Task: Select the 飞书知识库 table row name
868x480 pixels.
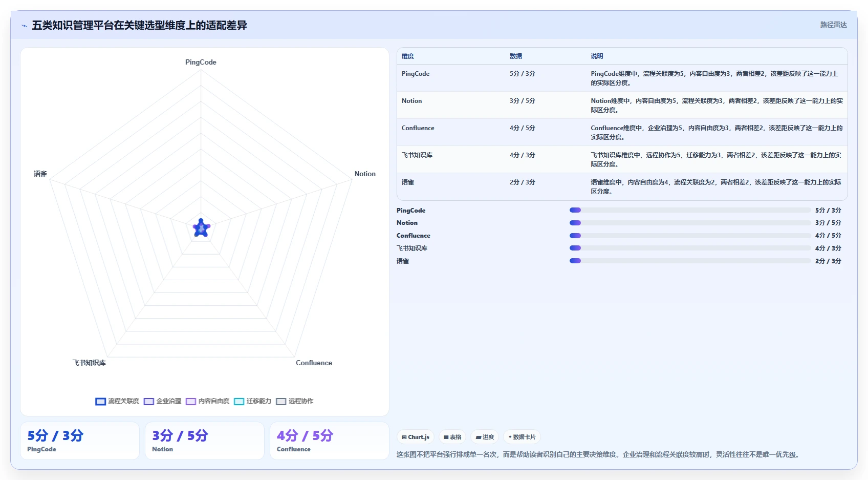Action: tap(417, 155)
